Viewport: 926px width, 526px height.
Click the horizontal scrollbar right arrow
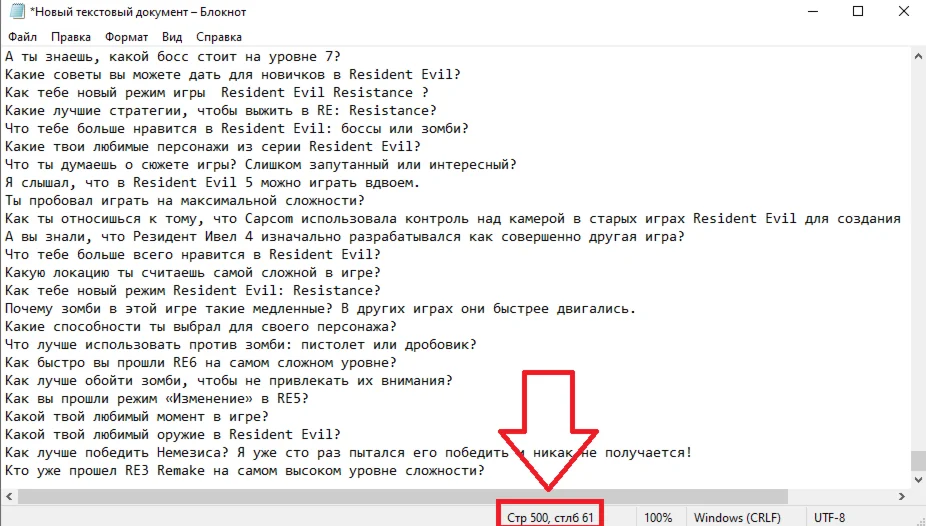point(902,496)
